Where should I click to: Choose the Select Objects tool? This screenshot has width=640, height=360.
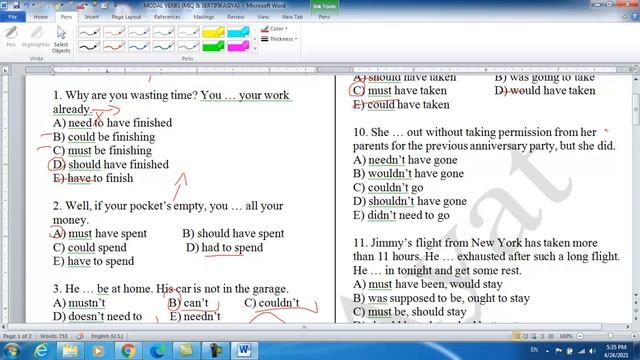click(61, 40)
